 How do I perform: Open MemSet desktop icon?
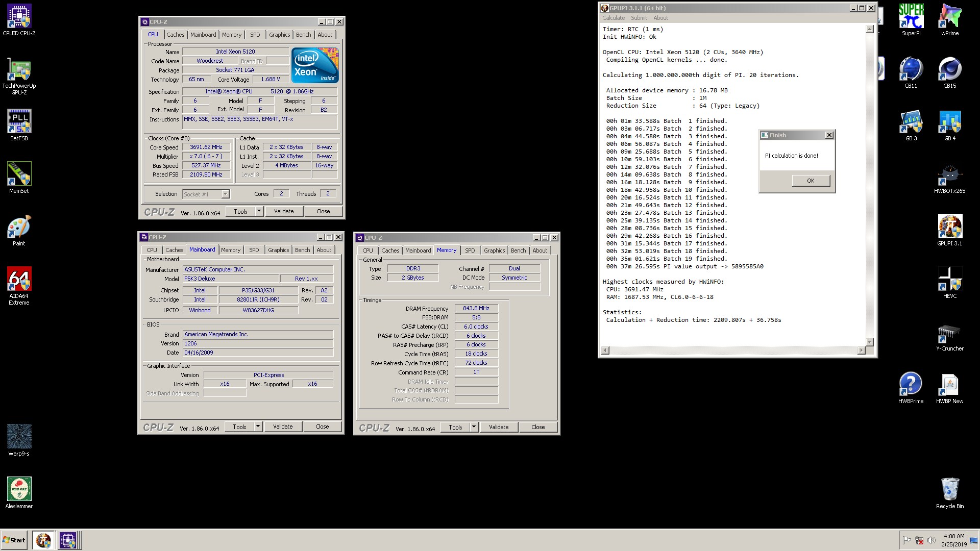(19, 178)
